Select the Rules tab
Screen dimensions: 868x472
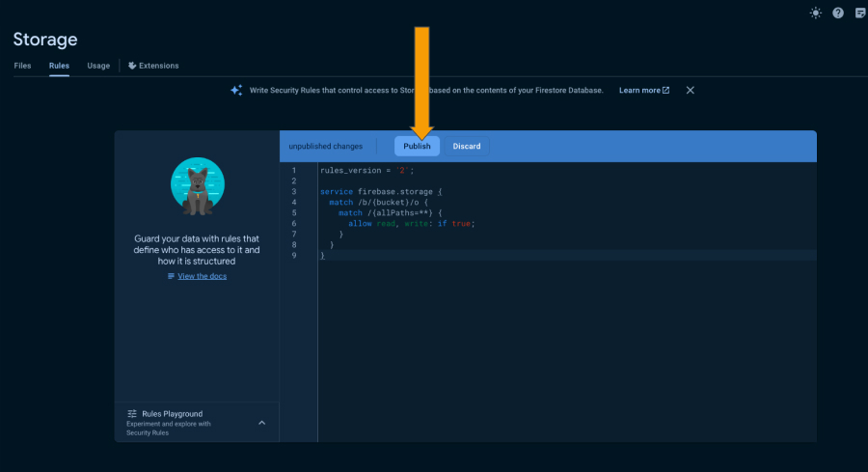59,66
